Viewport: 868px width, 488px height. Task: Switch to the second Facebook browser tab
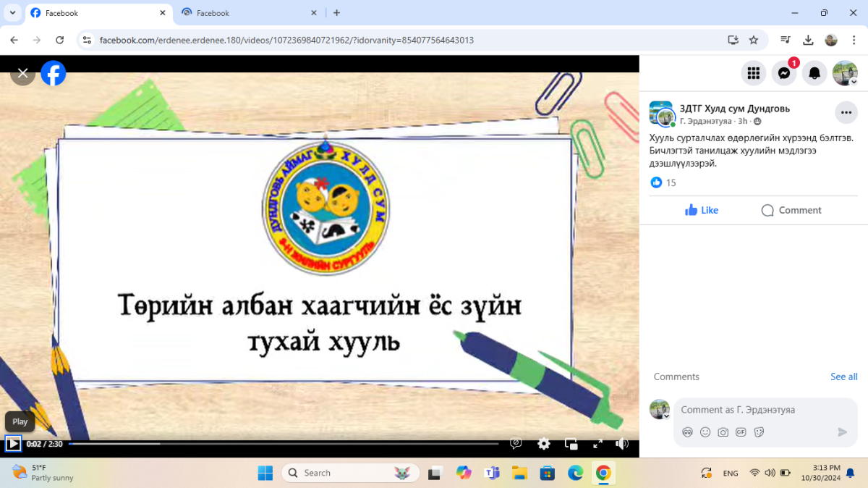pyautogui.click(x=250, y=13)
